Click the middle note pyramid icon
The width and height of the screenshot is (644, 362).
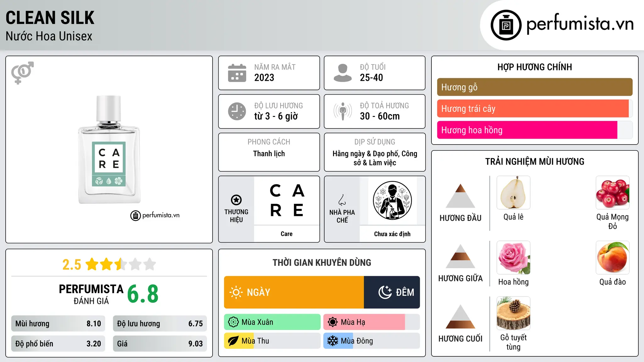460,256
